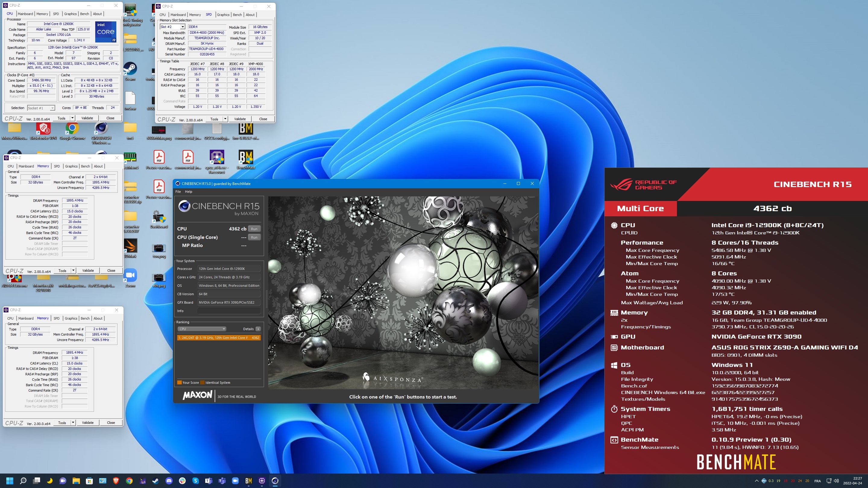Open Discord from the taskbar

coord(169,480)
